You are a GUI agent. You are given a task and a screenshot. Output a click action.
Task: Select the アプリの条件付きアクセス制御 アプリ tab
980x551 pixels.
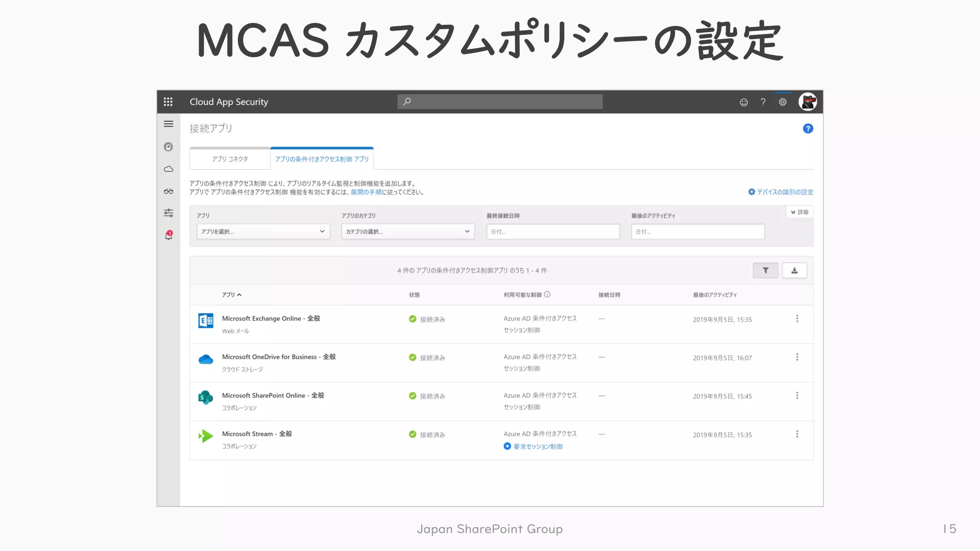[322, 159]
